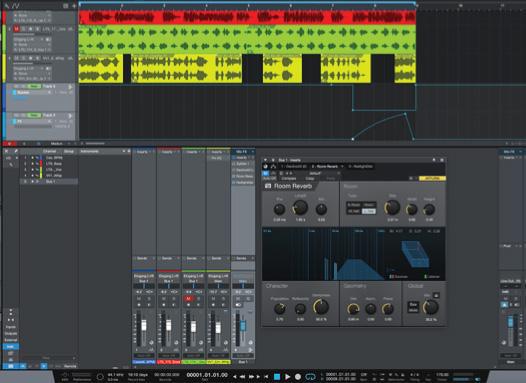This screenshot has width=526, height=383.
Task: Toggle the Loop button in the transport
Action: click(310, 377)
